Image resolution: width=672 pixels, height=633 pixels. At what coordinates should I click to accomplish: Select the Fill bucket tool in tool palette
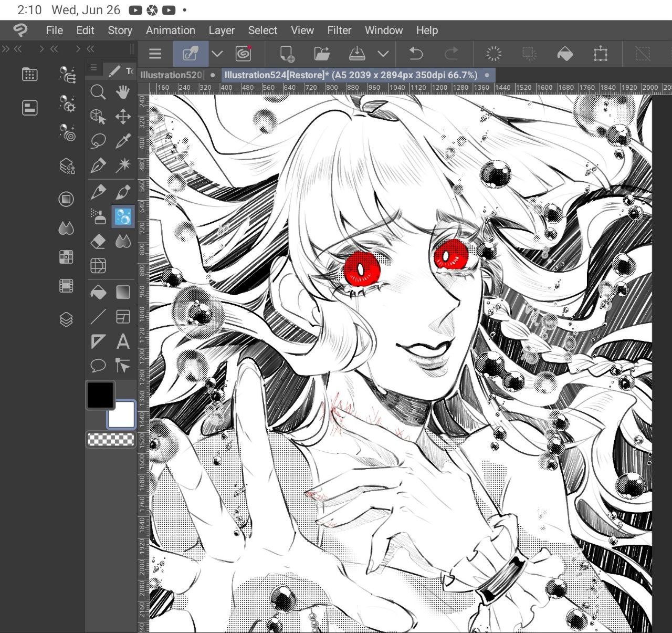98,292
